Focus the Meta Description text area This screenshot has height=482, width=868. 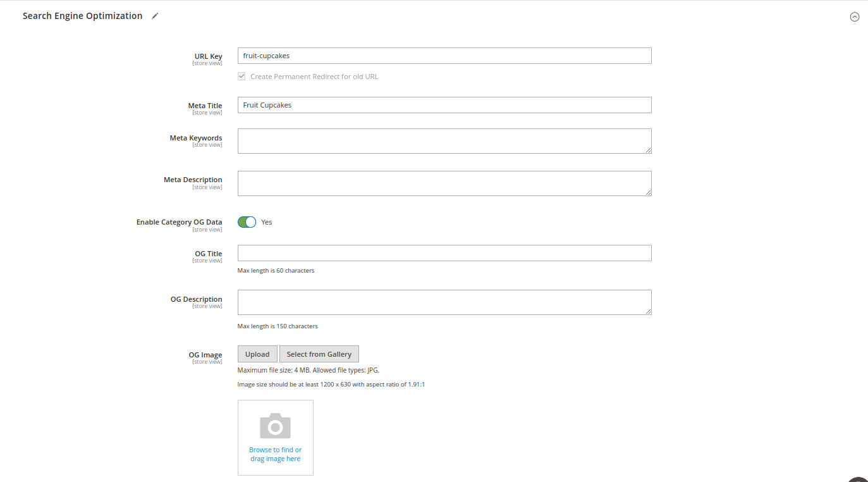[x=443, y=183]
